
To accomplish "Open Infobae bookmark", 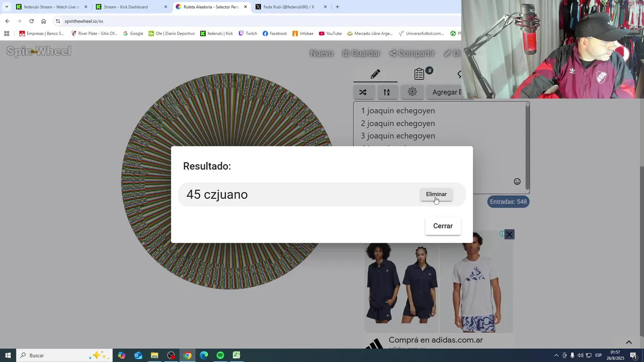I will pyautogui.click(x=303, y=34).
